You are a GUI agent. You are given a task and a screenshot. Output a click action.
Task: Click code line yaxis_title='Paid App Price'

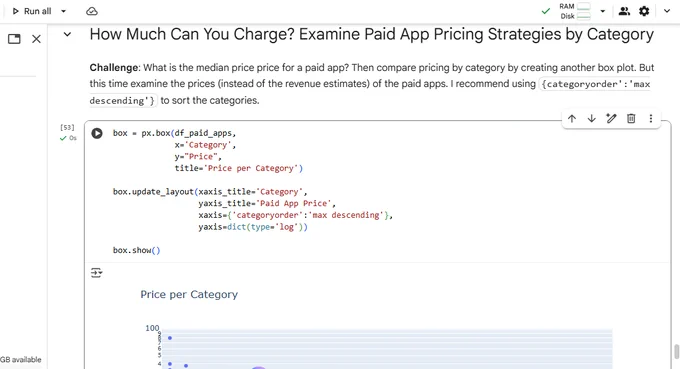[x=267, y=203]
